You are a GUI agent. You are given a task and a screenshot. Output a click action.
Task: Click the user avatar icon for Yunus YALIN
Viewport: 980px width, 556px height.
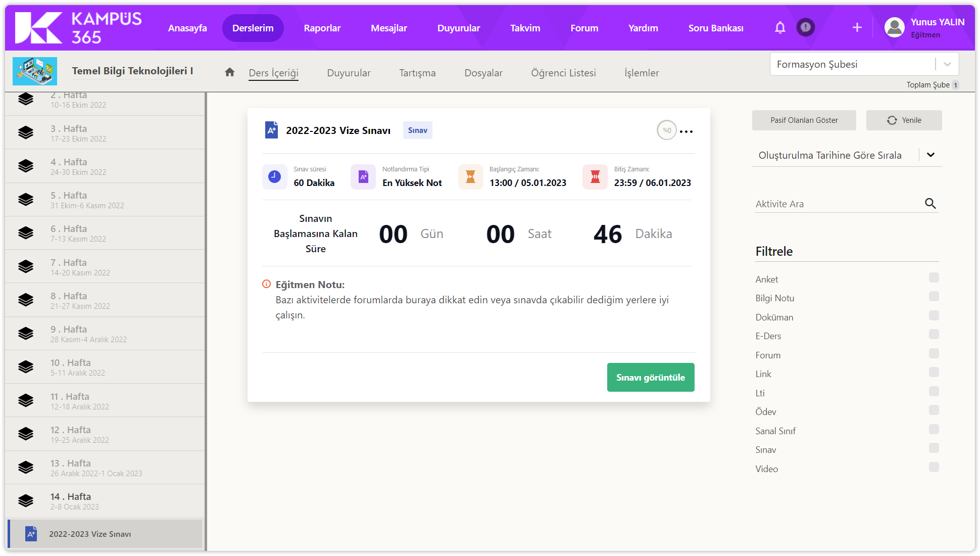[895, 28]
